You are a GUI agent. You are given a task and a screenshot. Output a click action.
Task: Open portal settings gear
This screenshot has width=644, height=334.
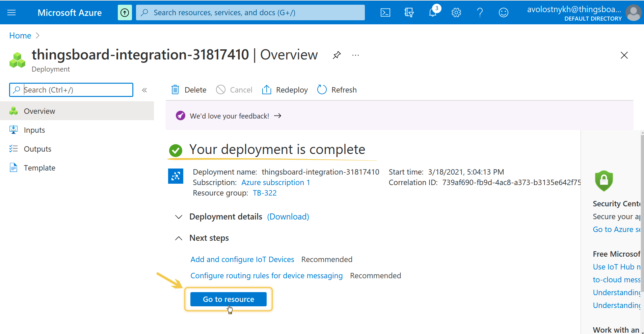tap(456, 12)
